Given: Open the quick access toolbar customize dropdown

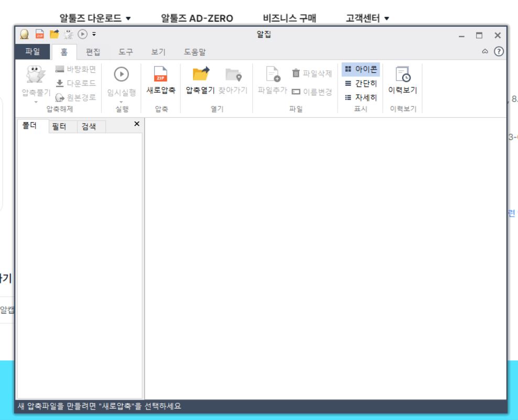Looking at the screenshot, I should pos(94,34).
